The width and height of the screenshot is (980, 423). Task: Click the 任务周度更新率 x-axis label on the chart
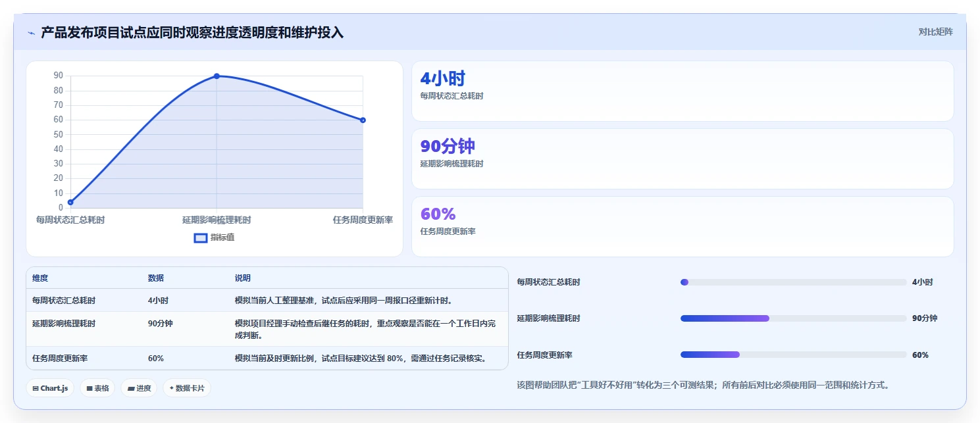click(x=363, y=220)
